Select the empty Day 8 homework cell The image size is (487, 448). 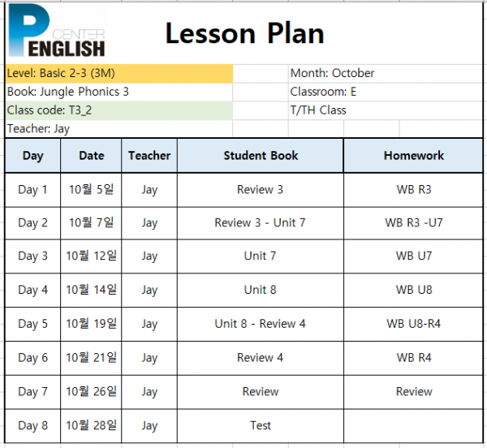pos(413,425)
